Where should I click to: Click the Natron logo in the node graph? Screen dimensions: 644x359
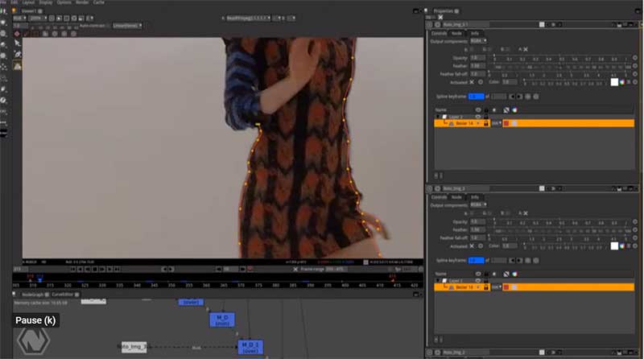(33, 341)
